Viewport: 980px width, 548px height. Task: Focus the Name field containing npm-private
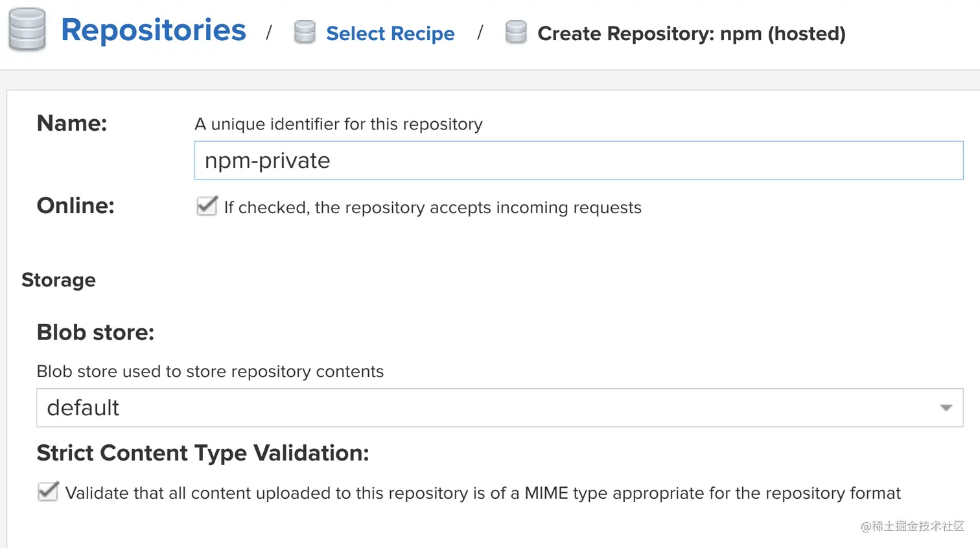[579, 161]
